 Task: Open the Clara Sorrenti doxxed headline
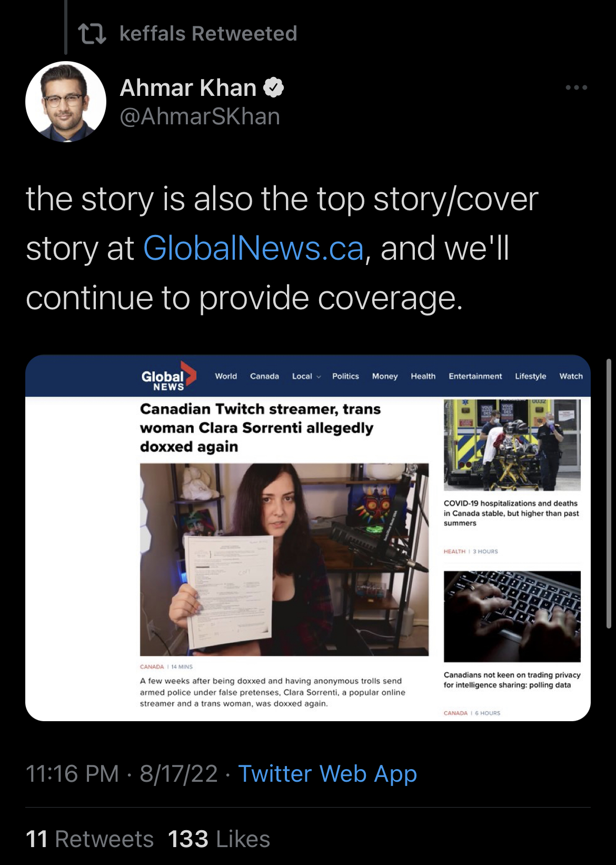click(x=260, y=428)
